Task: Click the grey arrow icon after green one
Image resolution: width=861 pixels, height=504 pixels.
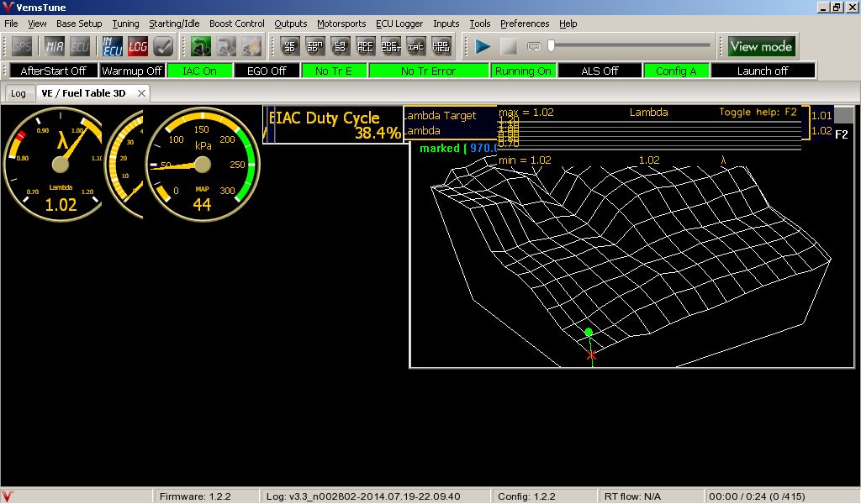Action: click(225, 46)
